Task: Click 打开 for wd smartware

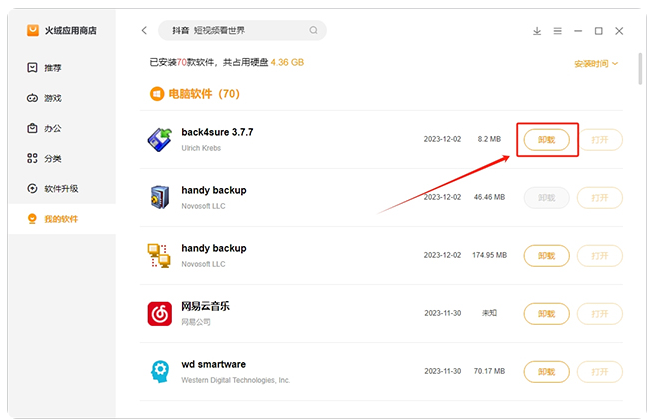Action: [600, 372]
